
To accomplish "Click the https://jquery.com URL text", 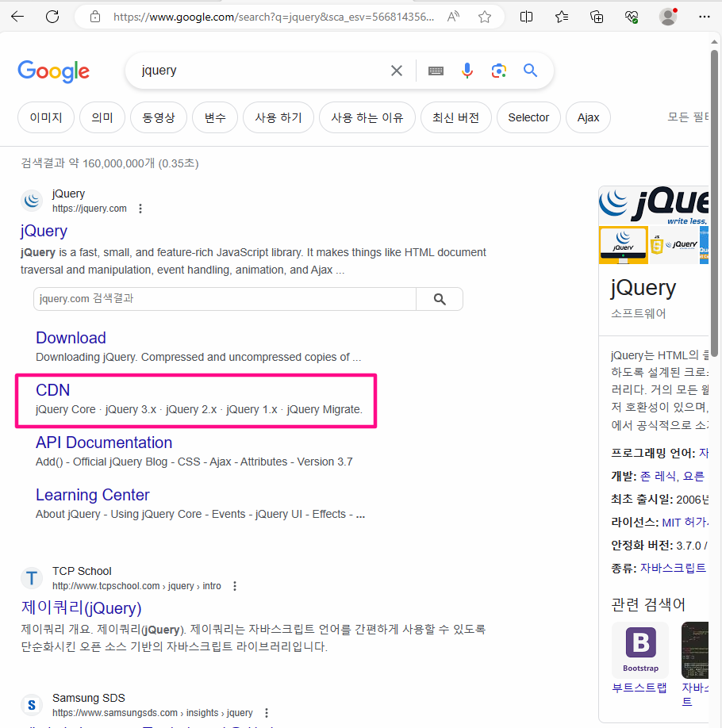I will point(90,209).
